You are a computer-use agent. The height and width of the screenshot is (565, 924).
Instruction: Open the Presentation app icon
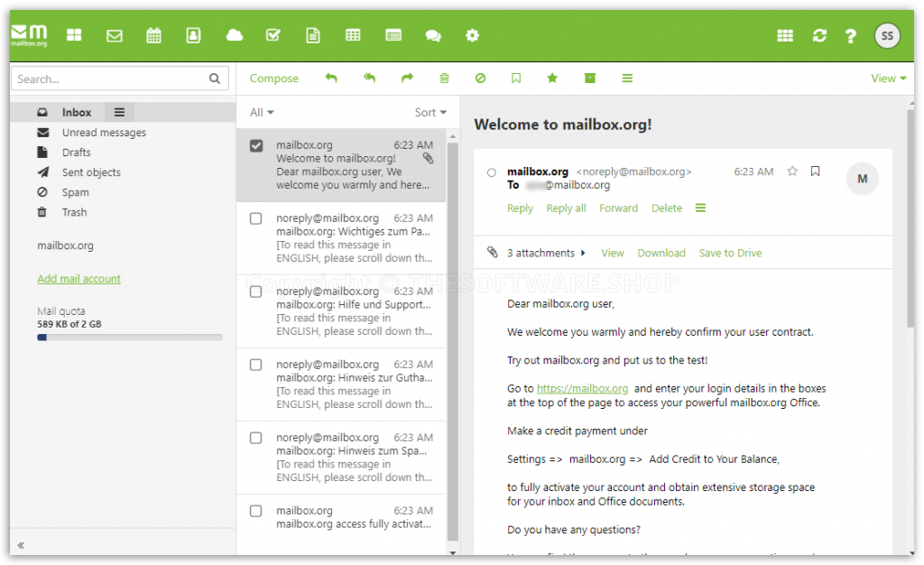(x=393, y=35)
